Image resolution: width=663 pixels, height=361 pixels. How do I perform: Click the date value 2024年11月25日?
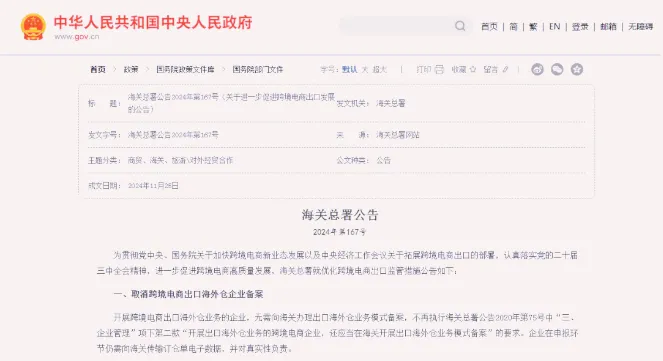point(153,186)
